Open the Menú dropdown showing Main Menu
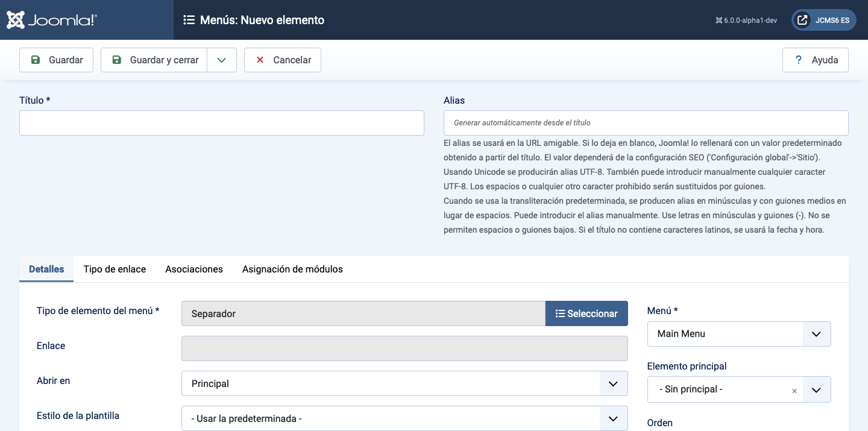The height and width of the screenshot is (431, 868). pos(739,334)
